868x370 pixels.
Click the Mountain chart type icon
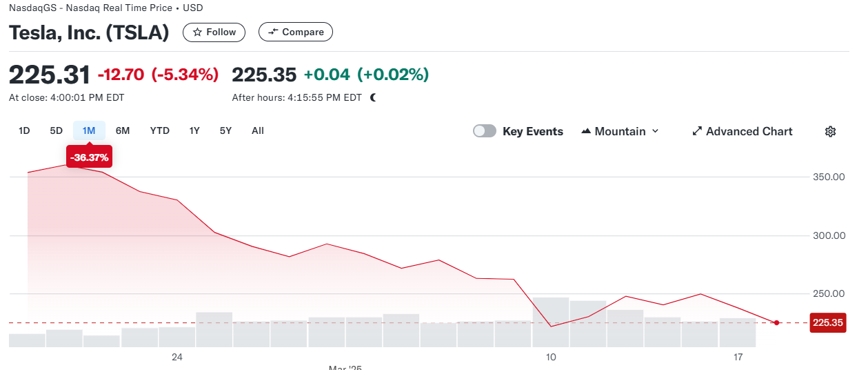coord(586,131)
